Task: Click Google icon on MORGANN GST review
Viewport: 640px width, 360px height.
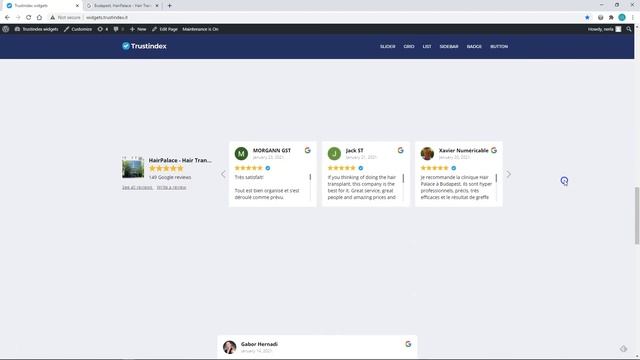Action: (307, 150)
